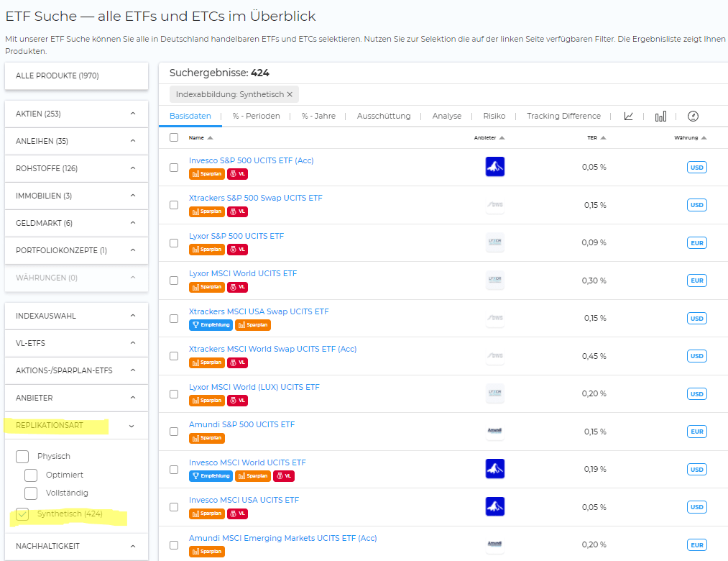Check the Invesco S&P 500 UCITS ETF row
Viewport: 728px width, 561px height.
click(x=174, y=168)
